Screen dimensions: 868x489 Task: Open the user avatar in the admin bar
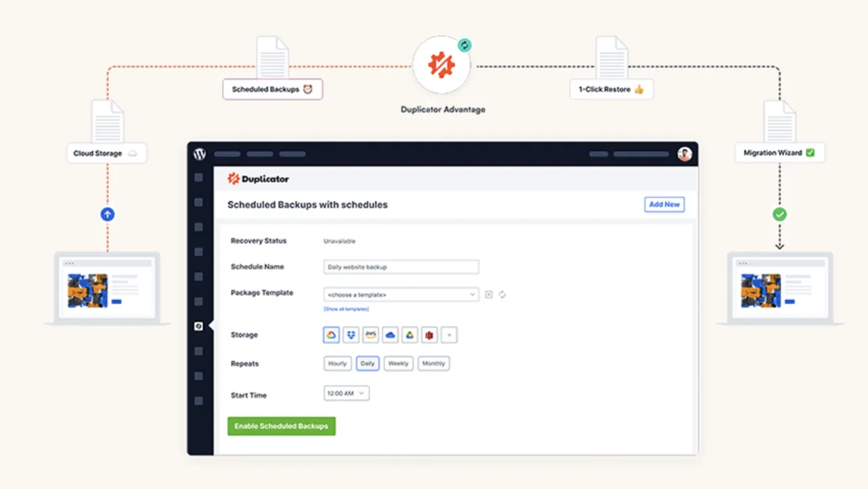(x=685, y=154)
